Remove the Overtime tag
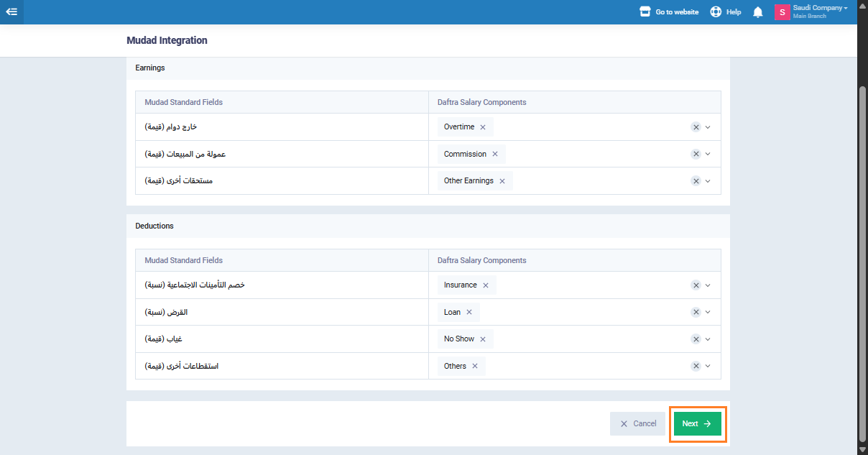 coord(483,127)
